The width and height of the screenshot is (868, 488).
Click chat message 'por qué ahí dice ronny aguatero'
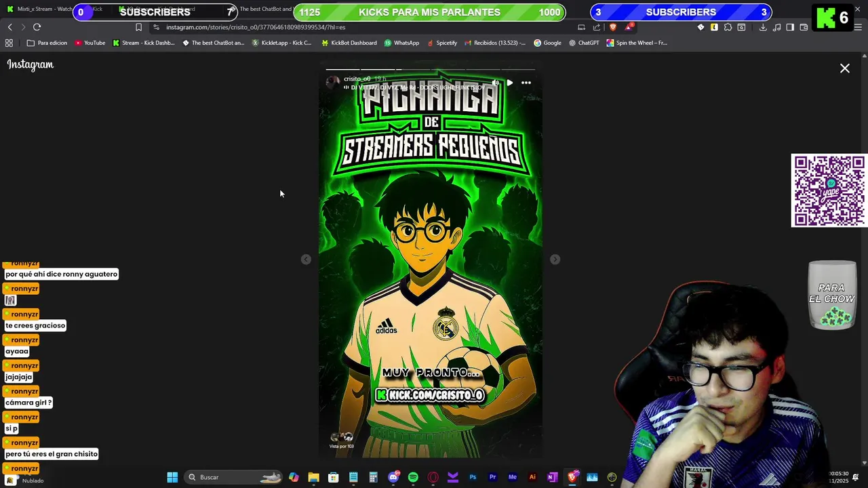[x=62, y=274]
